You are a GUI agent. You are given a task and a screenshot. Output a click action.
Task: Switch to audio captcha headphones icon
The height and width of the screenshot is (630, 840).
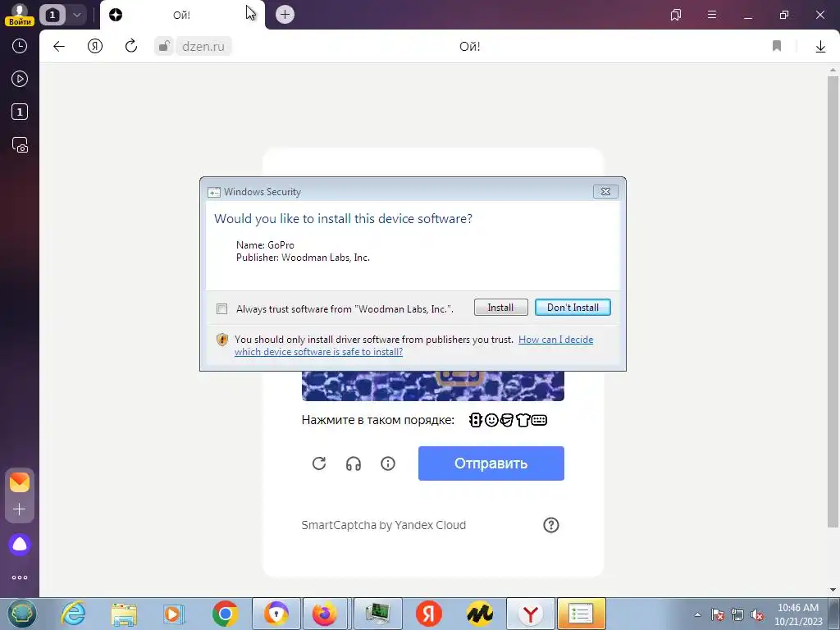pyautogui.click(x=354, y=463)
